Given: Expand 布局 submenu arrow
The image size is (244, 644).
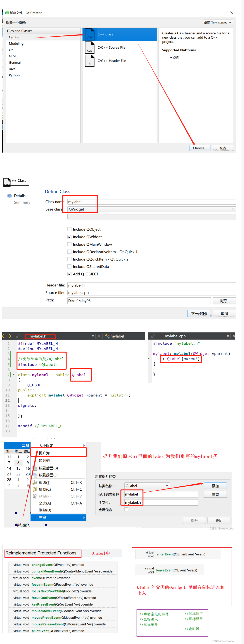Looking at the screenshot, I should pyautogui.click(x=84, y=517).
